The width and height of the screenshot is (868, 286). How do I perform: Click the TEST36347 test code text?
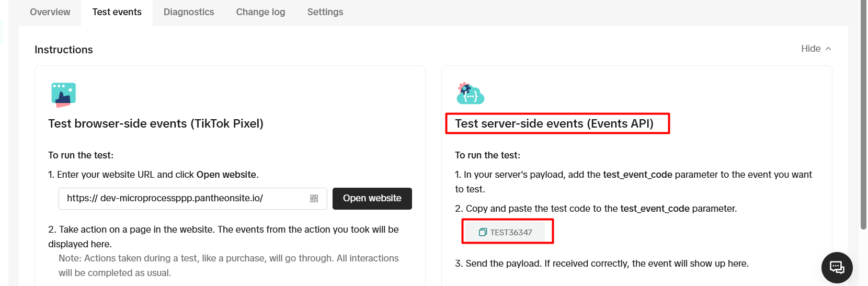[511, 232]
